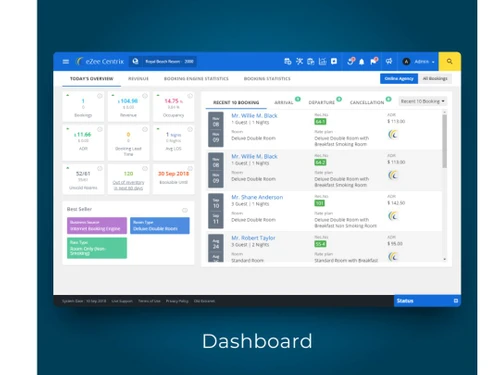Click the Admin avatar circle
500x375 pixels.
click(x=406, y=62)
